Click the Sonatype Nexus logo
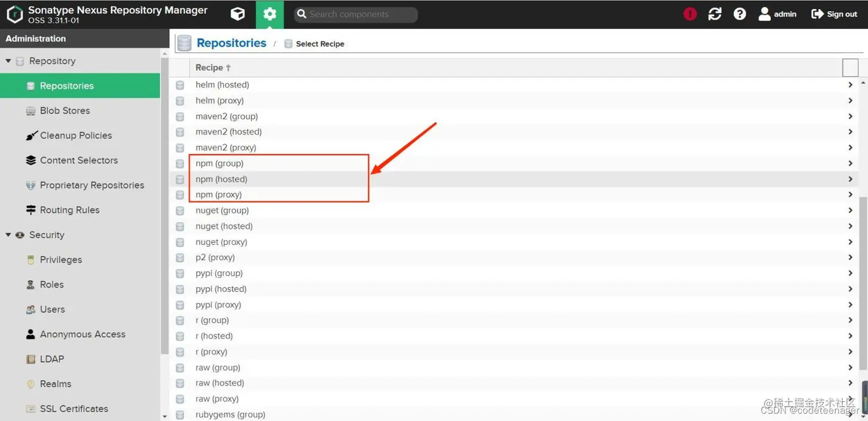The width and height of the screenshot is (868, 421). [x=14, y=14]
